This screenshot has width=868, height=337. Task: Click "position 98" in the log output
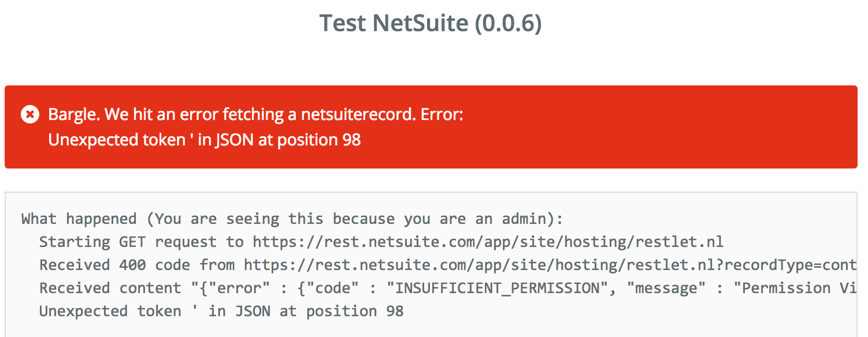355,312
